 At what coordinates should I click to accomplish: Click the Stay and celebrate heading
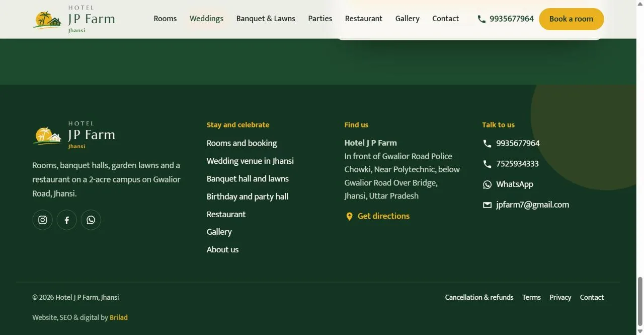(238, 125)
